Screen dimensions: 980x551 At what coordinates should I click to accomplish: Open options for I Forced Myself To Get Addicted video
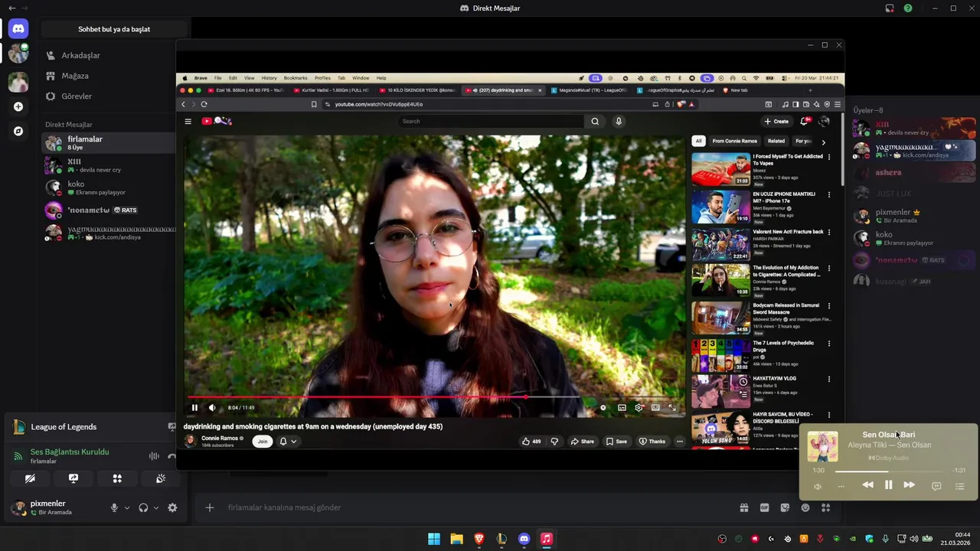coord(829,157)
